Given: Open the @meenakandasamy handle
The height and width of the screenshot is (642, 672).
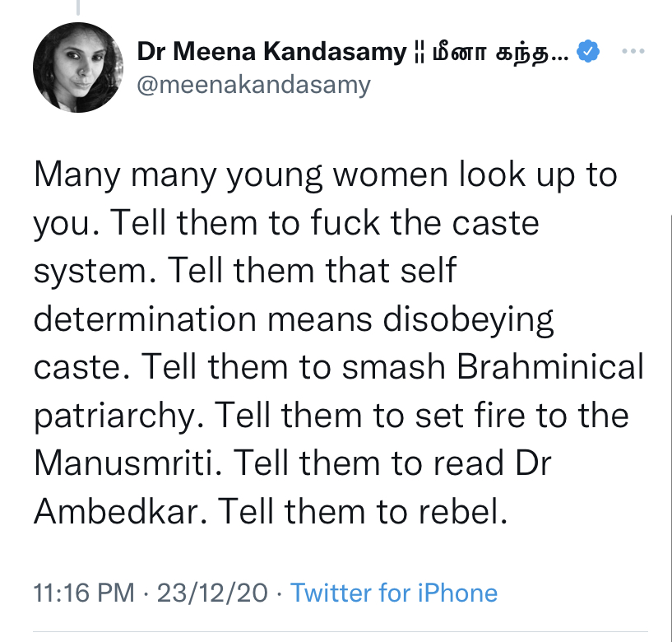Looking at the screenshot, I should [253, 84].
